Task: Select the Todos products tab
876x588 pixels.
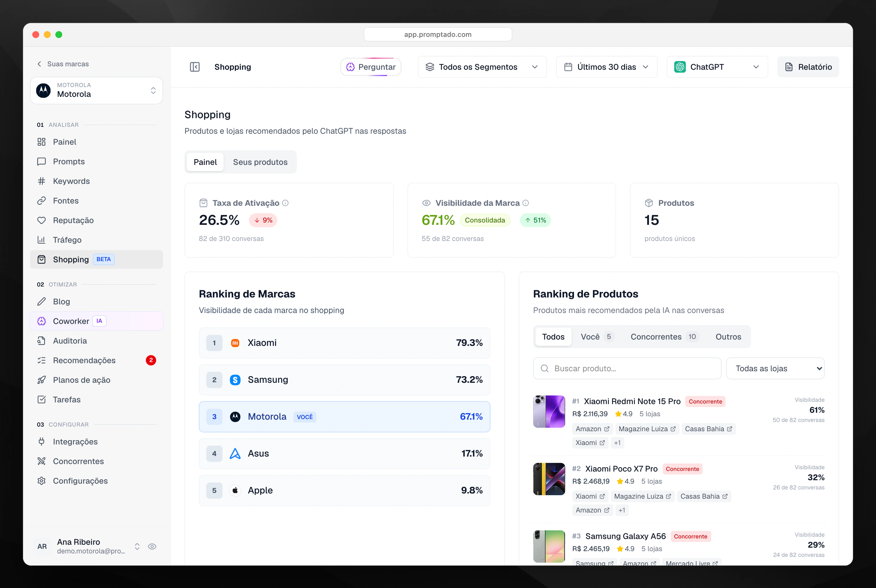Action: click(x=553, y=337)
